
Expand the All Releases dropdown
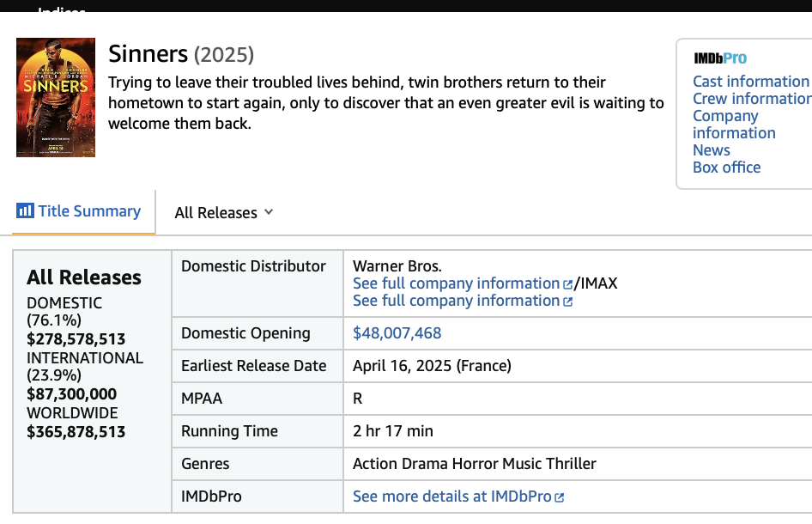pos(222,212)
